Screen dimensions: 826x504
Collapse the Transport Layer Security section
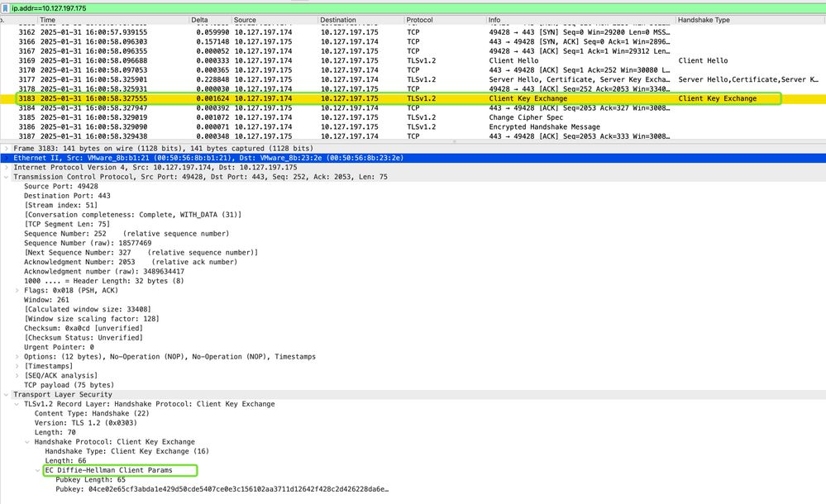[7, 394]
